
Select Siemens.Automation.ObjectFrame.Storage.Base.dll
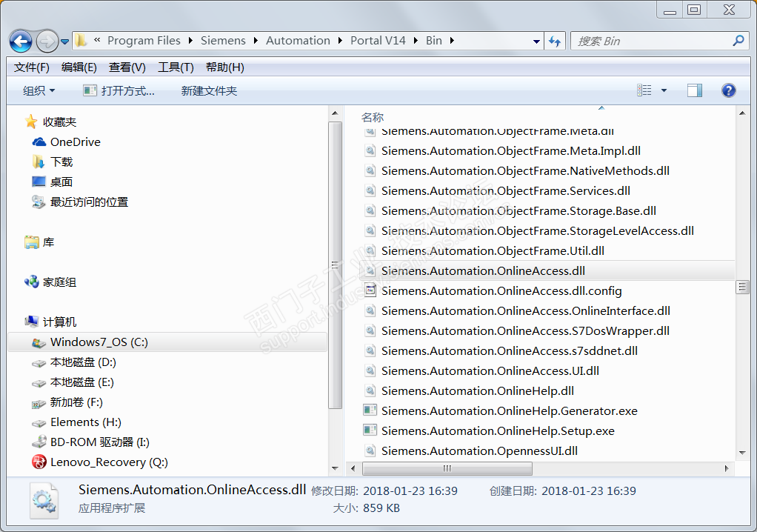pyautogui.click(x=518, y=211)
